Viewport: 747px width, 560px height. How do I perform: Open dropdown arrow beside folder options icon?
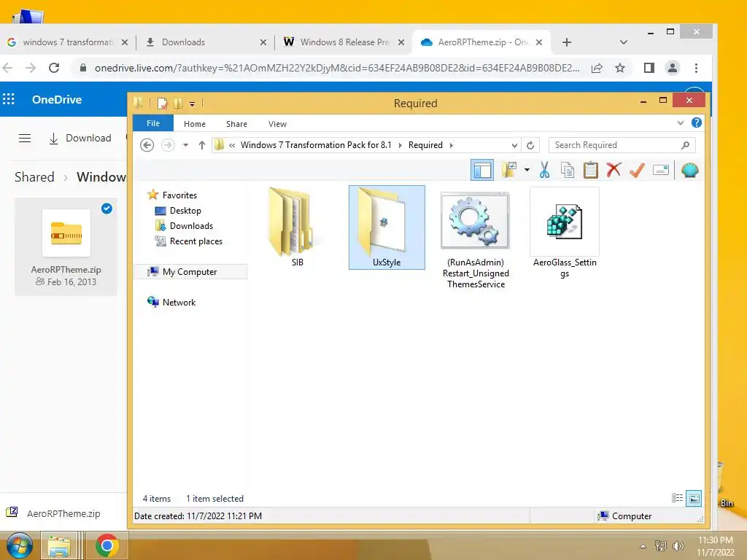coord(527,170)
